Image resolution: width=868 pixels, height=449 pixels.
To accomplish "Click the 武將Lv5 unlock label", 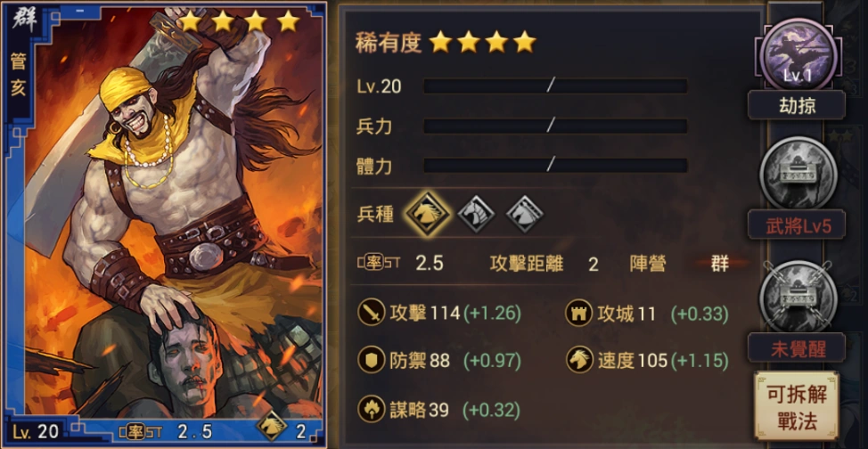I will [x=798, y=225].
